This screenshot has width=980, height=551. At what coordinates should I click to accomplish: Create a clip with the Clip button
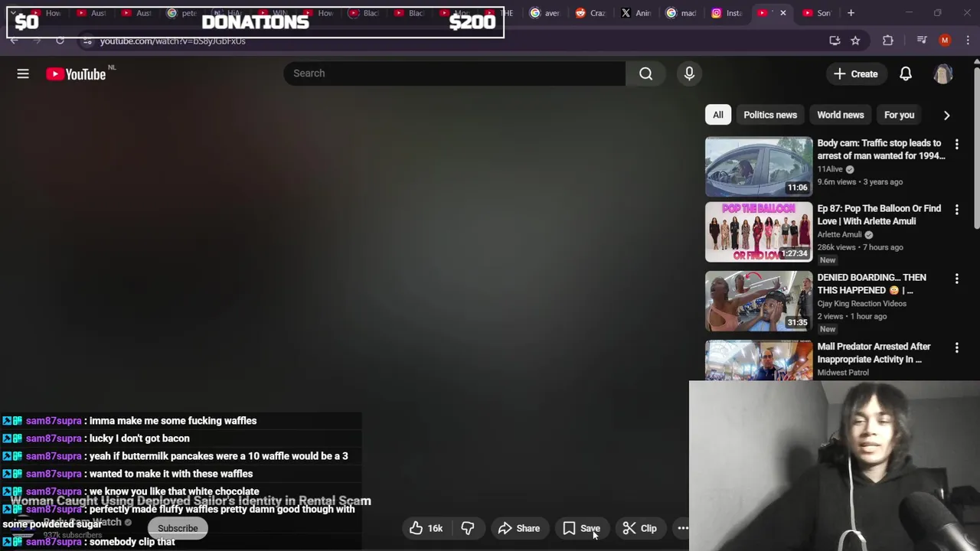tap(639, 528)
